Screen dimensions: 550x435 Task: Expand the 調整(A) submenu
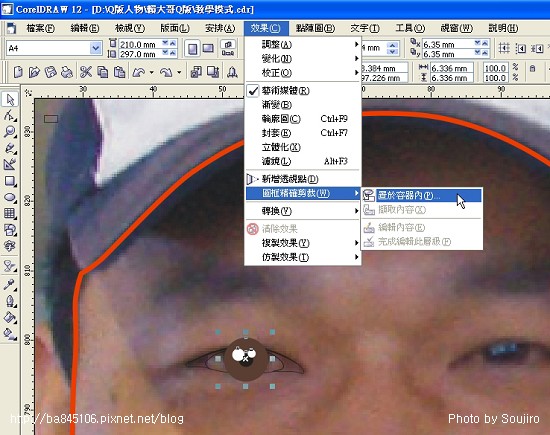point(303,45)
